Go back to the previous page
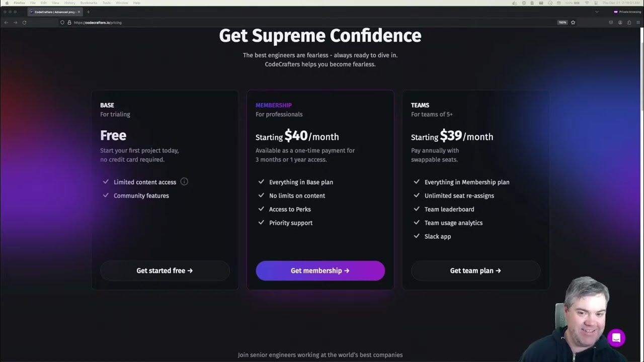This screenshot has height=362, width=644. 6,23
